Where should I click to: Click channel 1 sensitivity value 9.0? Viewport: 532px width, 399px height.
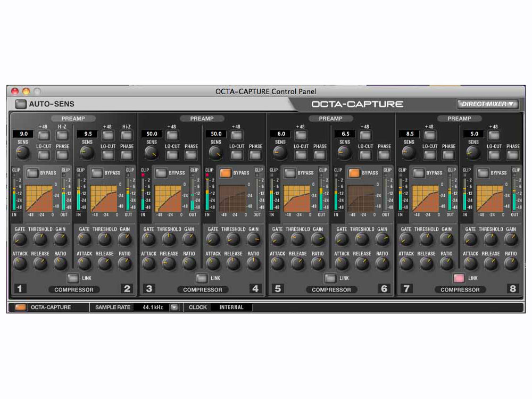pyautogui.click(x=23, y=134)
